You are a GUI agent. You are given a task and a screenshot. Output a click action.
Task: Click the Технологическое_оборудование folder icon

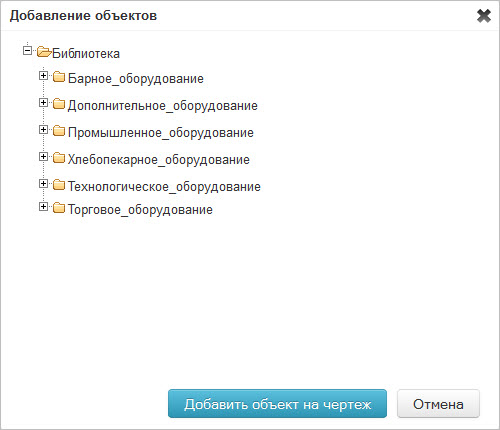coord(59,185)
